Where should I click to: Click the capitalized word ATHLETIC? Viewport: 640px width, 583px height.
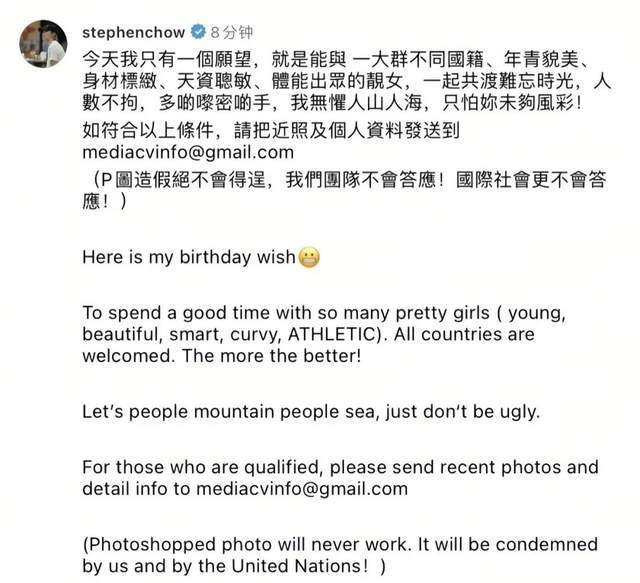pos(331,334)
